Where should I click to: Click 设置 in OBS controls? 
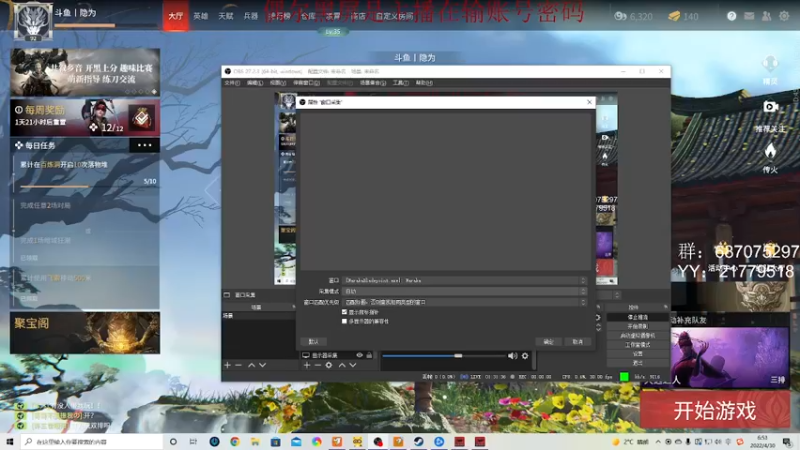click(x=638, y=354)
